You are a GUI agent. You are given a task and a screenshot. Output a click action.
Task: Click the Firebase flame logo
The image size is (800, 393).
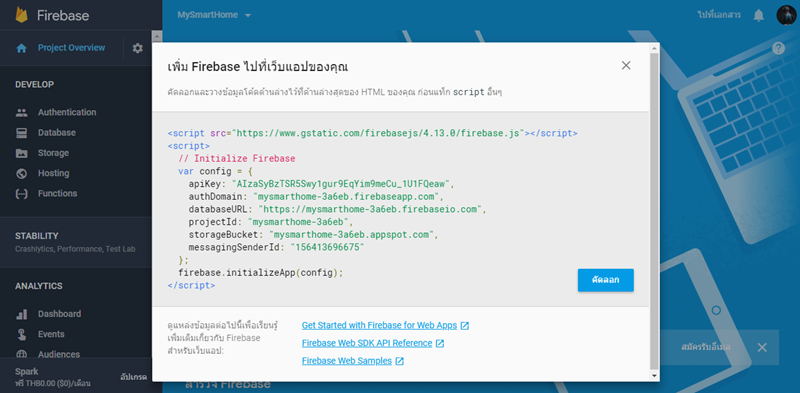[x=21, y=15]
